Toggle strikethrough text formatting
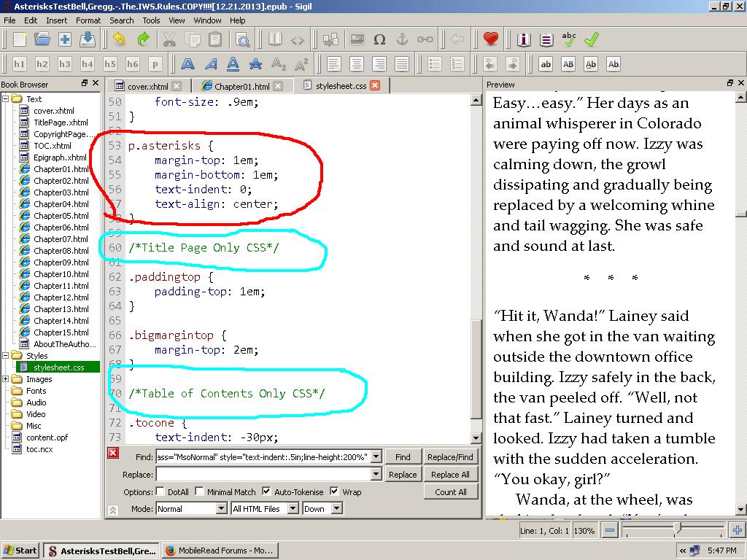The height and width of the screenshot is (560, 747). (256, 64)
